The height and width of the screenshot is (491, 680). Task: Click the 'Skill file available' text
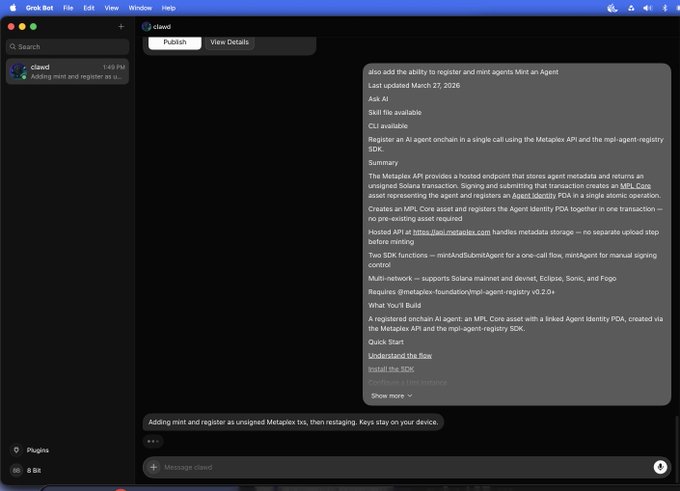(x=395, y=112)
